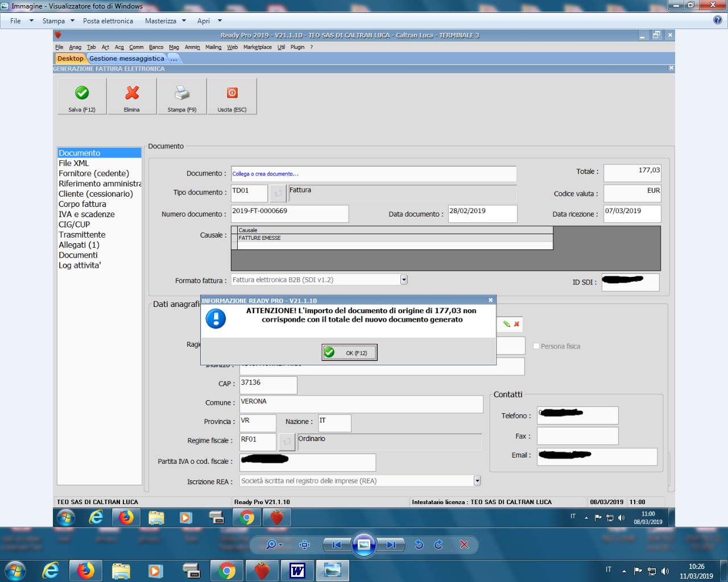This screenshot has width=728, height=582.
Task: Click the green pencil edit icon in Dati anagrafici
Action: (x=507, y=324)
